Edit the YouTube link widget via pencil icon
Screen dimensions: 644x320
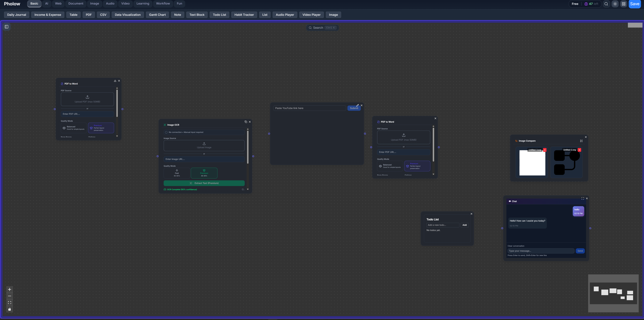(x=357, y=105)
